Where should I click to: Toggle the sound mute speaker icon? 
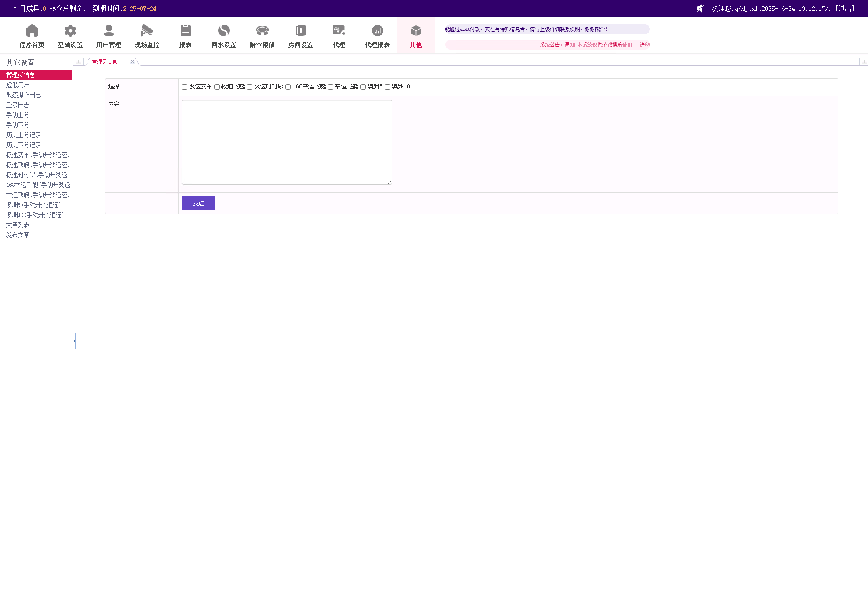click(700, 8)
